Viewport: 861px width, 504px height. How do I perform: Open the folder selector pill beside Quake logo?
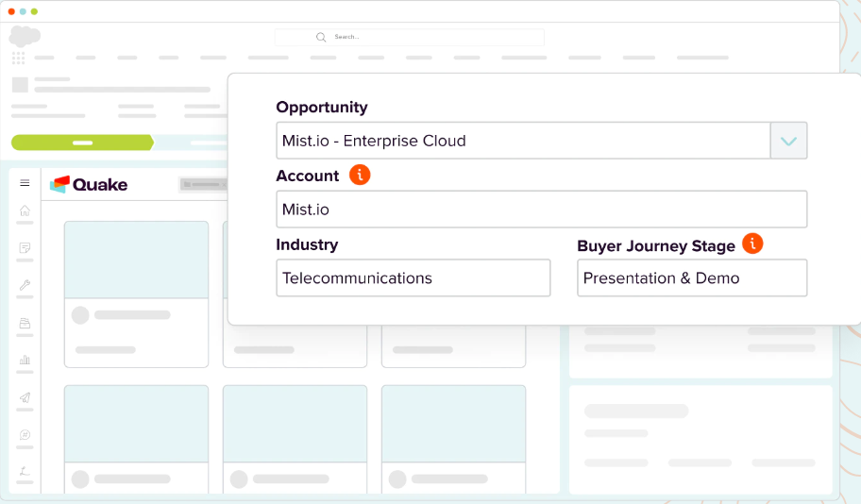tap(203, 184)
